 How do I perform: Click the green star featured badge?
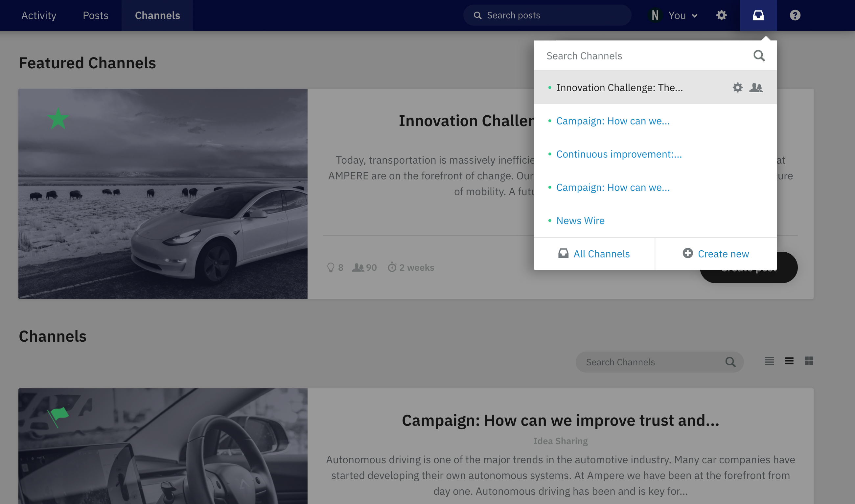point(58,119)
